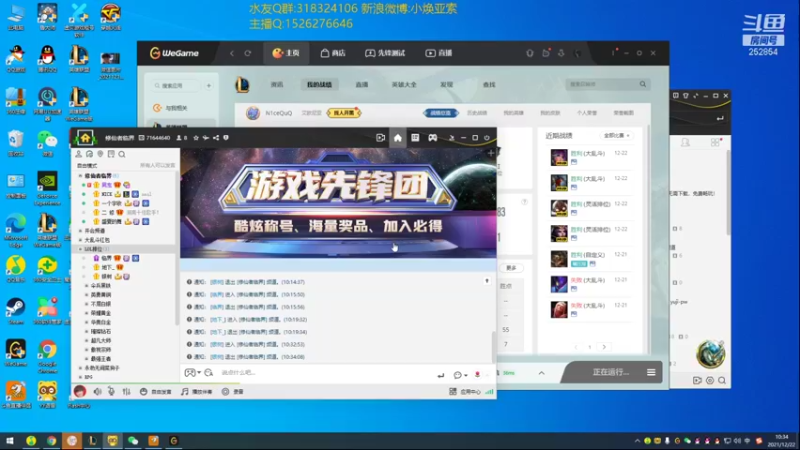Viewport: 800px width, 450px height.
Task: Open the hamburger menu beside 正在运行
Action: pyautogui.click(x=651, y=372)
